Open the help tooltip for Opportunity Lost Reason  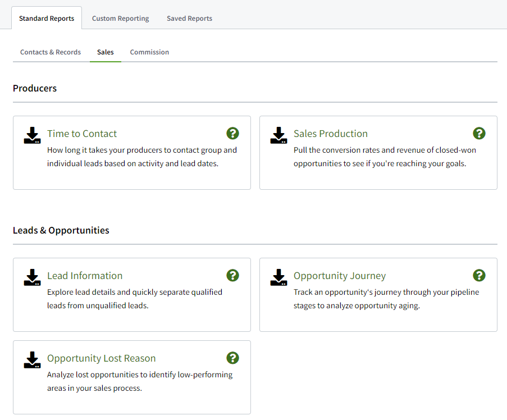pyautogui.click(x=232, y=358)
